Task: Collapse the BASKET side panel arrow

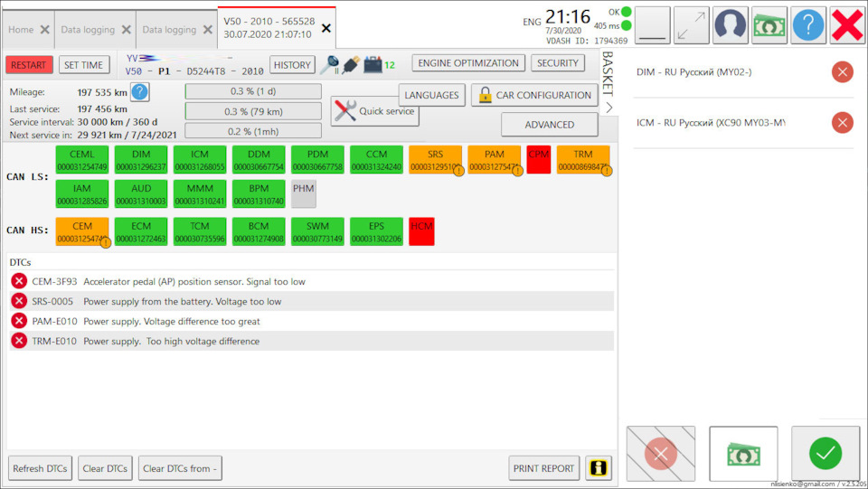Action: pos(609,108)
